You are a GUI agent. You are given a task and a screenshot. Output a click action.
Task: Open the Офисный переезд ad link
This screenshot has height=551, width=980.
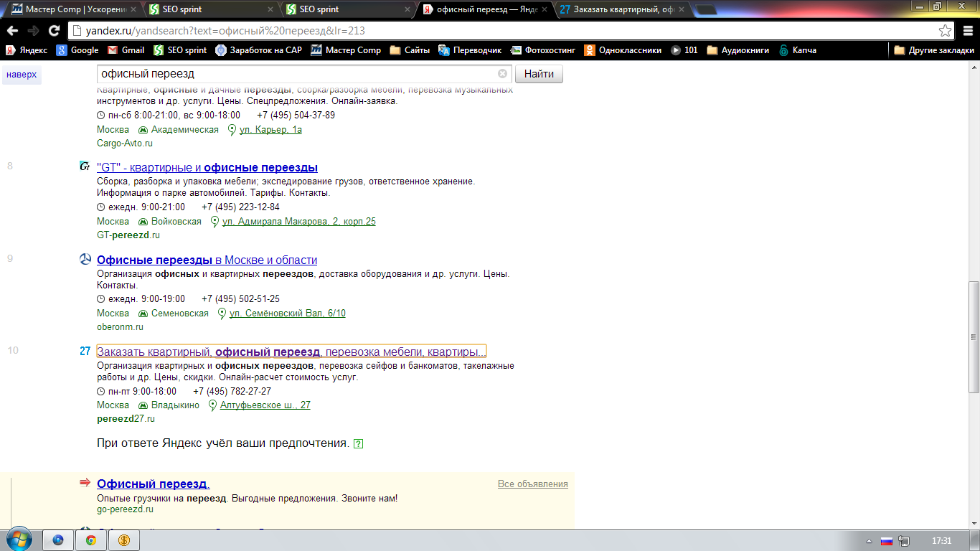pyautogui.click(x=153, y=484)
